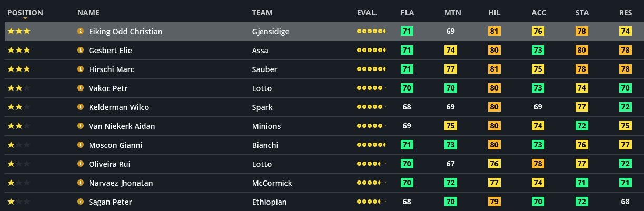Click the info icon beside Moscon Gianni
This screenshot has width=644, height=211.
click(x=81, y=145)
